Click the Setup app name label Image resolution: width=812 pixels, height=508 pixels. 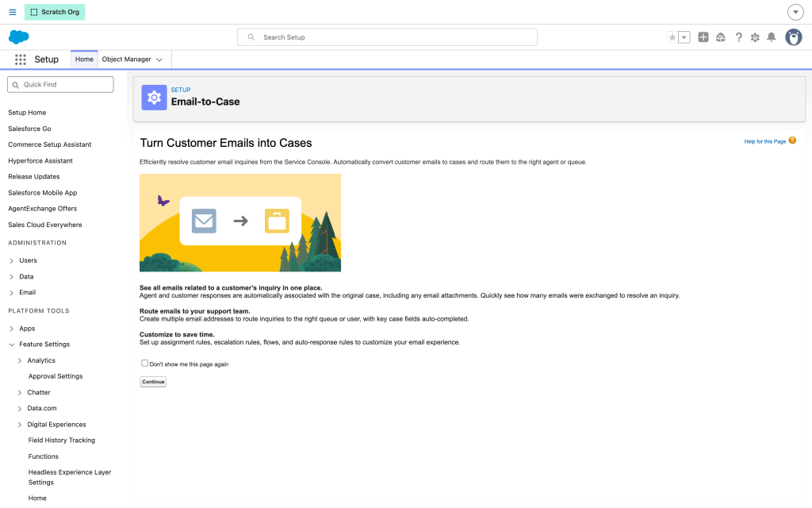(x=47, y=60)
